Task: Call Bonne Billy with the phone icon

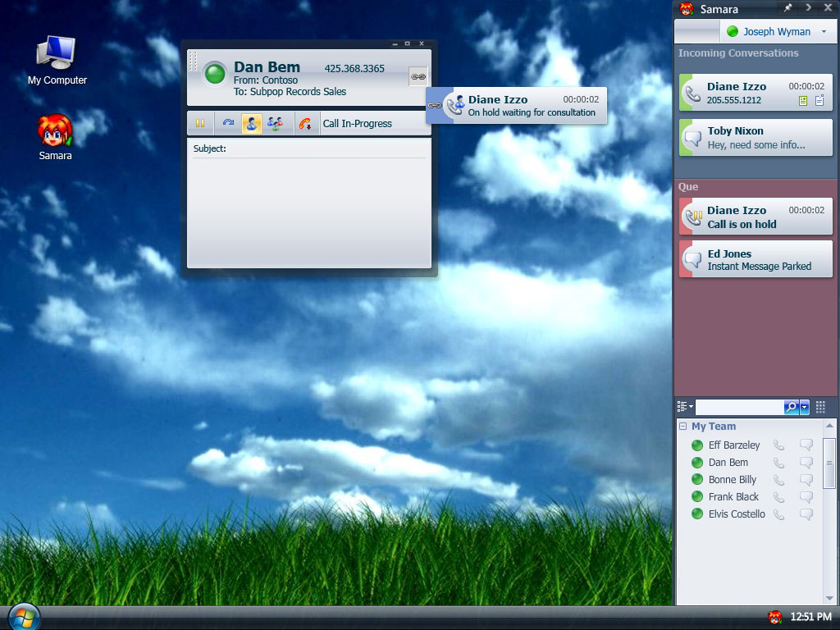Action: click(x=779, y=479)
